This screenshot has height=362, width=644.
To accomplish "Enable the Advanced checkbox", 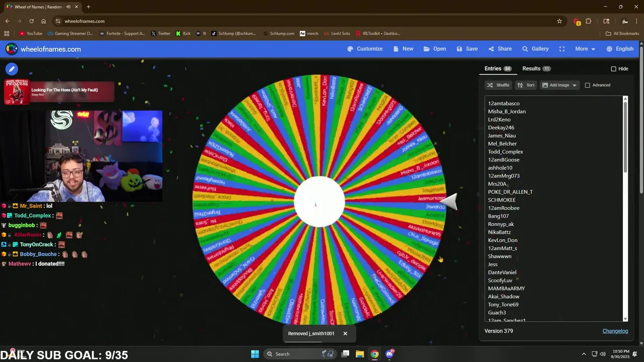I will (587, 85).
